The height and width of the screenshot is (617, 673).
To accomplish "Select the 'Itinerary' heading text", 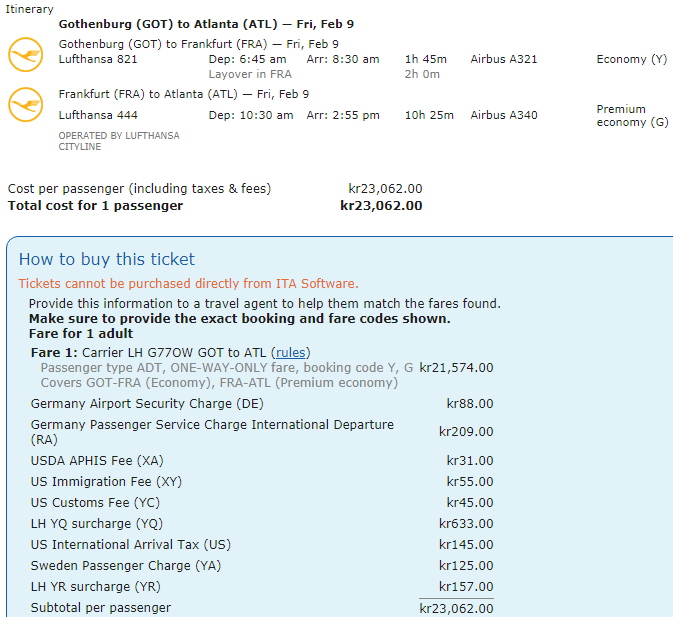I will coord(29,9).
